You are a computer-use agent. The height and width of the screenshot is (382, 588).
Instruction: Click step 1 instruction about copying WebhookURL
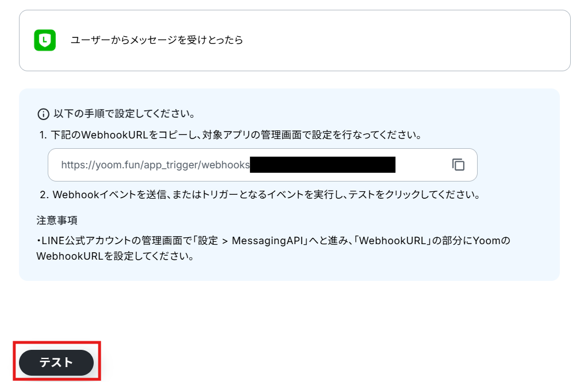click(x=231, y=135)
